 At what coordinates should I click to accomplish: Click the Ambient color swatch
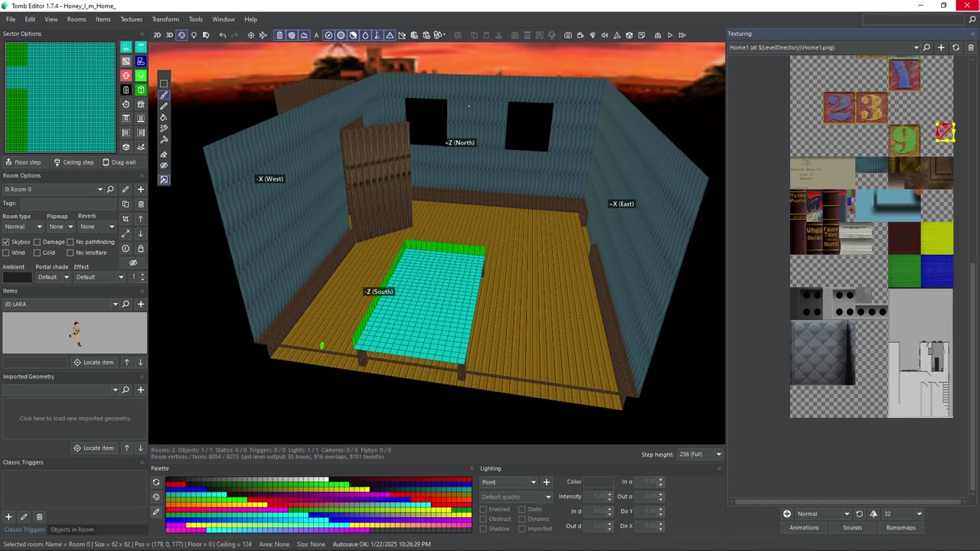(x=17, y=277)
